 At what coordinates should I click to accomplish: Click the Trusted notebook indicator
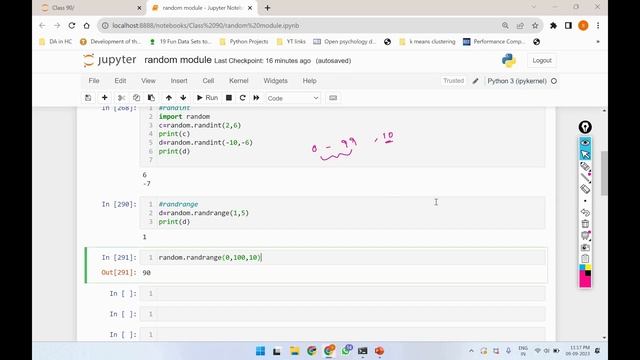(x=453, y=81)
